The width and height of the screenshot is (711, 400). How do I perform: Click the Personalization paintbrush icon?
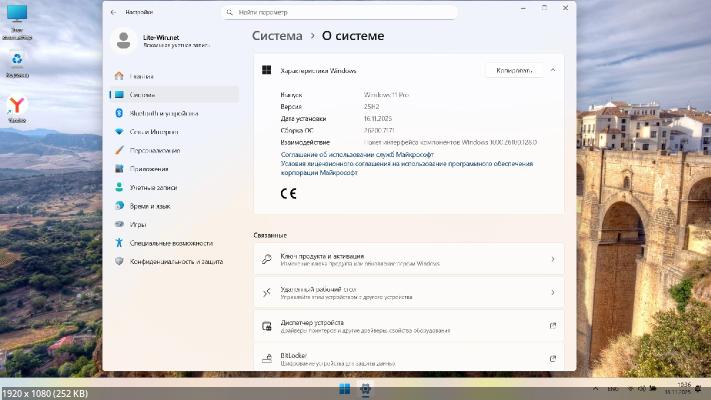120,150
